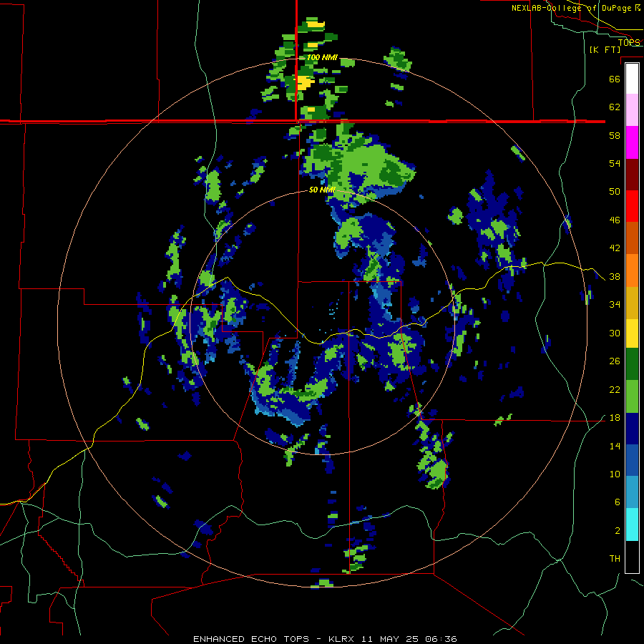
Task: Click the legend label "TH"
Action: [615, 559]
